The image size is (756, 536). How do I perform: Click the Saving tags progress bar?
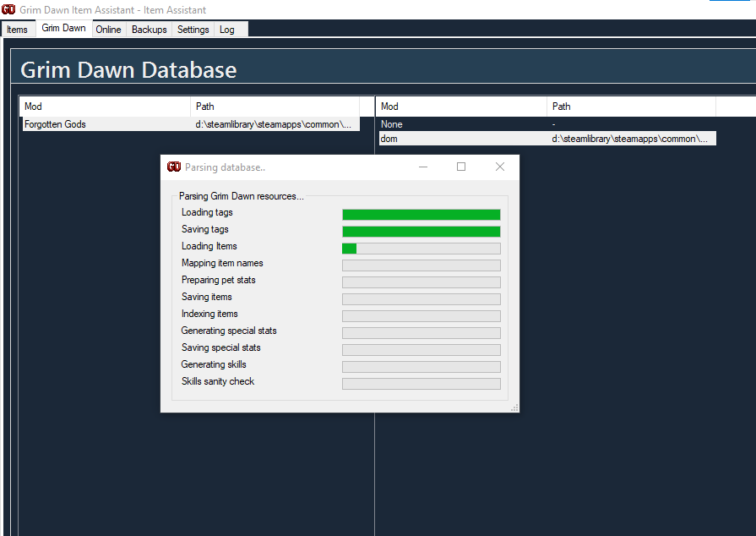[x=422, y=232]
